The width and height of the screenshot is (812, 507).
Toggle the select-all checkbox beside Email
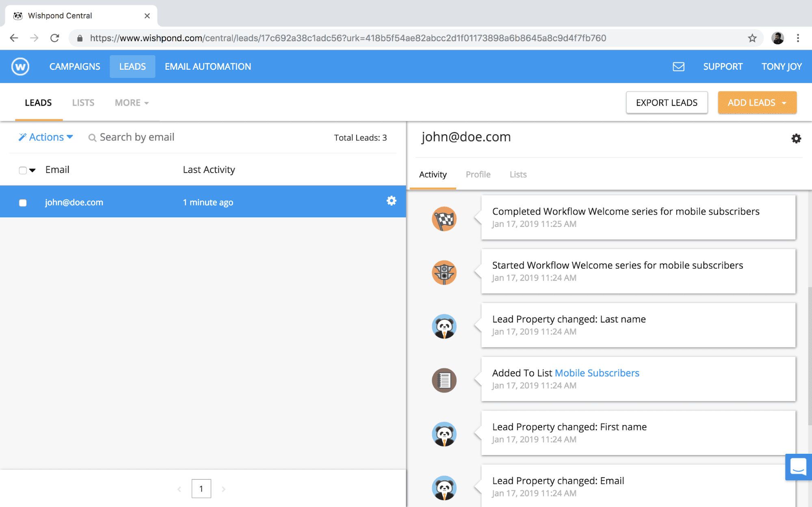[23, 170]
